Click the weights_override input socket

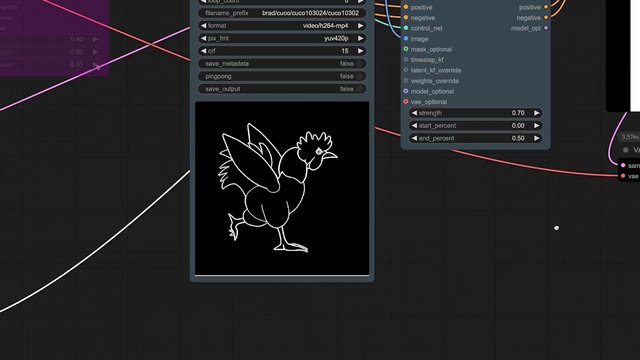point(406,80)
